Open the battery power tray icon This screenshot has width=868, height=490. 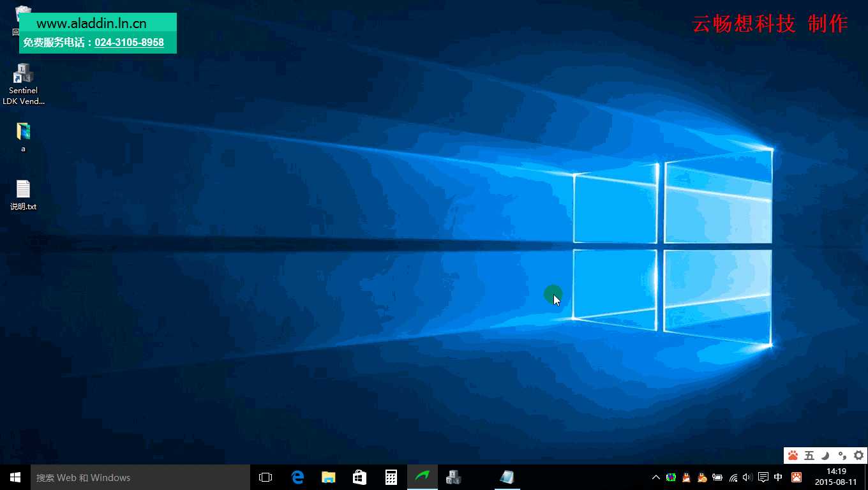(717, 477)
